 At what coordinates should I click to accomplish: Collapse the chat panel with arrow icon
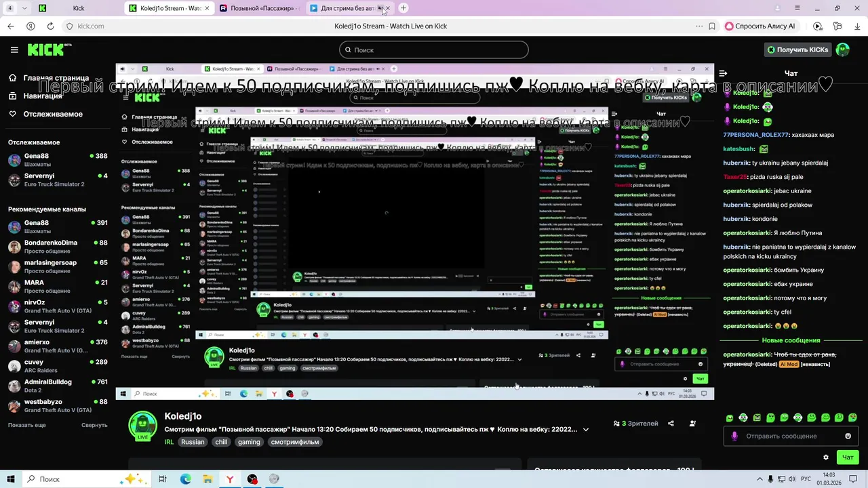click(723, 73)
